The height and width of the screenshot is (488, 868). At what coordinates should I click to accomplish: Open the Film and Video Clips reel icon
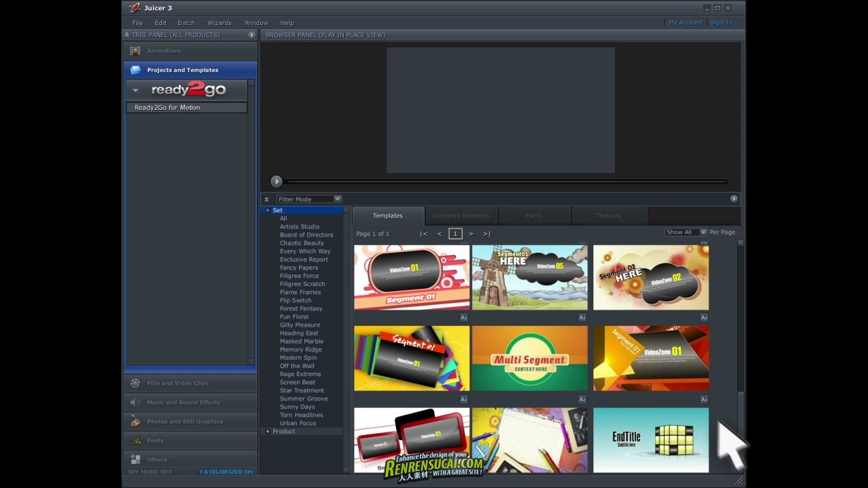(x=135, y=383)
